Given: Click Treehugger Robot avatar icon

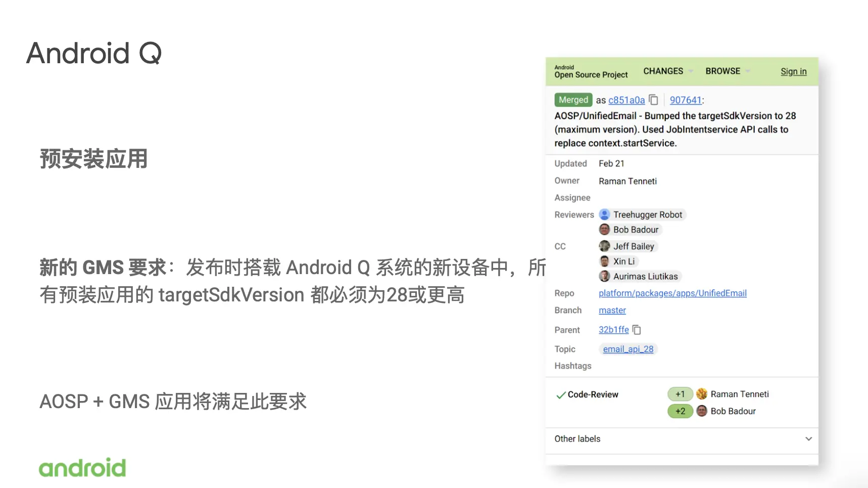Looking at the screenshot, I should tap(605, 214).
